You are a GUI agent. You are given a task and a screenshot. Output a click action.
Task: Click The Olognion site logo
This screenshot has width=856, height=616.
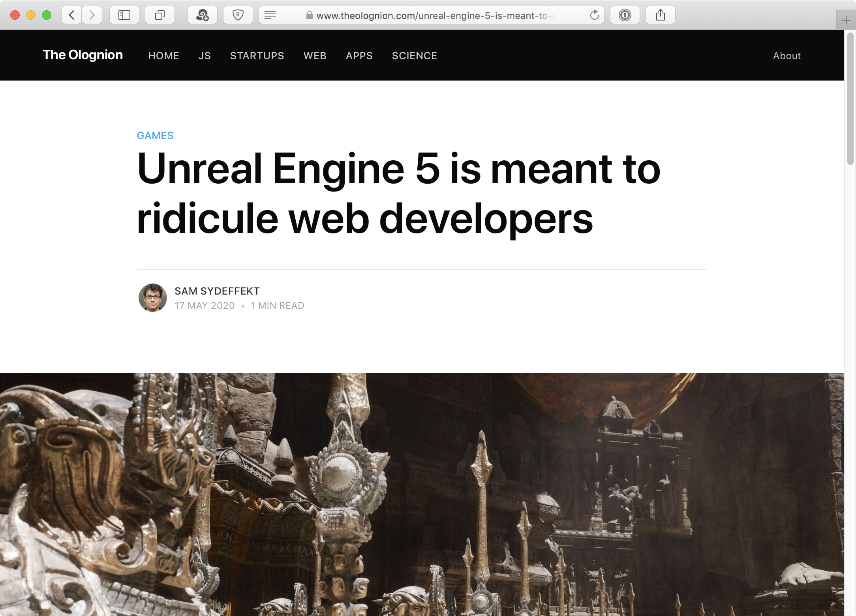83,55
